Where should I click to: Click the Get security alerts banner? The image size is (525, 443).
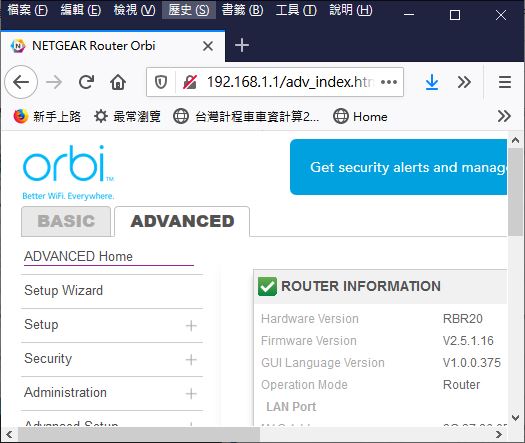(x=398, y=167)
